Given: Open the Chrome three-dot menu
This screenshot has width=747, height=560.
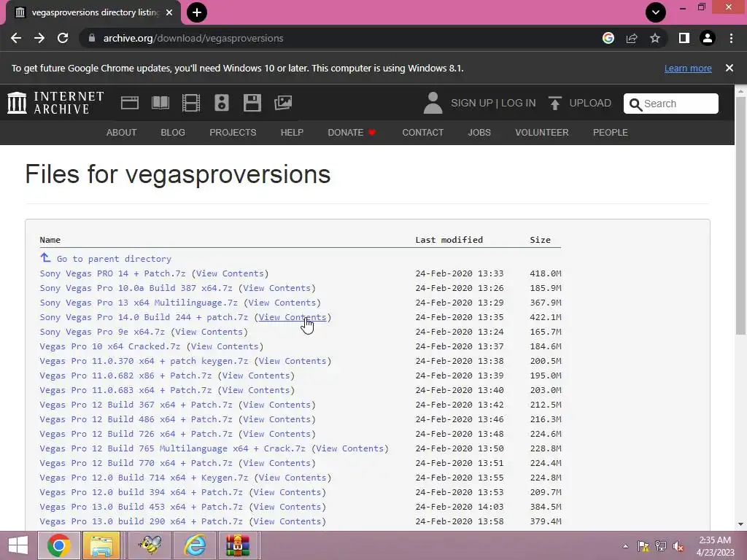Looking at the screenshot, I should pyautogui.click(x=731, y=38).
